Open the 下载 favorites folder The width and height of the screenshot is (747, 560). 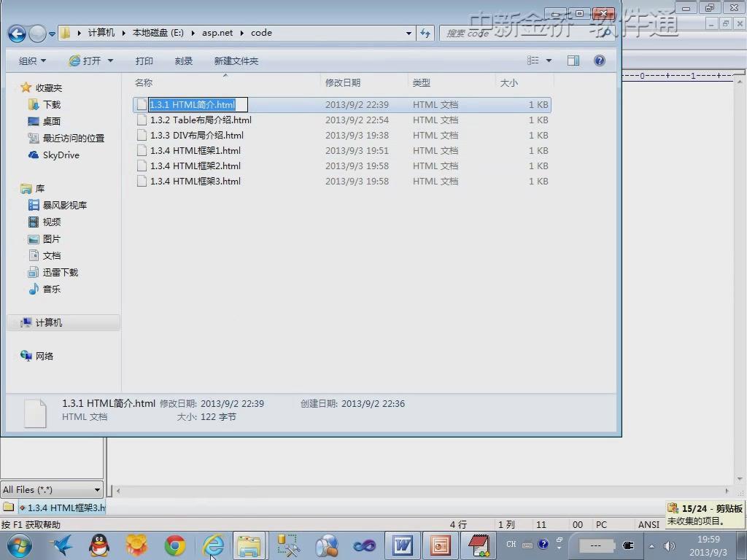52,105
